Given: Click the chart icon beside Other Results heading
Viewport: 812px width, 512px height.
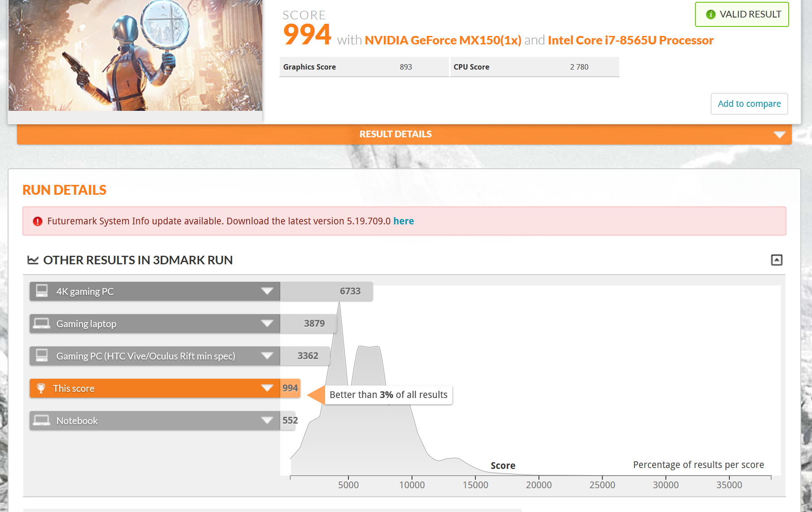Looking at the screenshot, I should pyautogui.click(x=33, y=260).
